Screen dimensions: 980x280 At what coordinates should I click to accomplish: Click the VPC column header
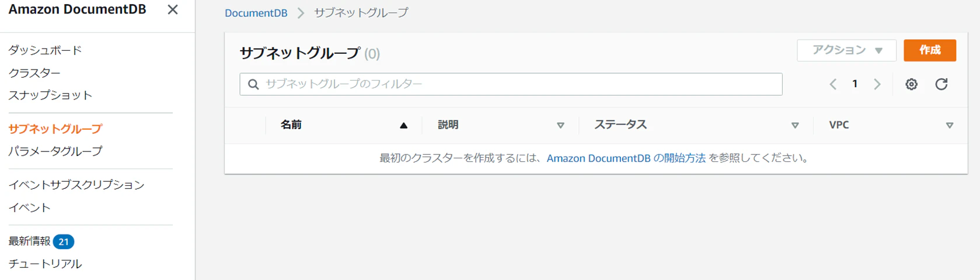point(839,125)
